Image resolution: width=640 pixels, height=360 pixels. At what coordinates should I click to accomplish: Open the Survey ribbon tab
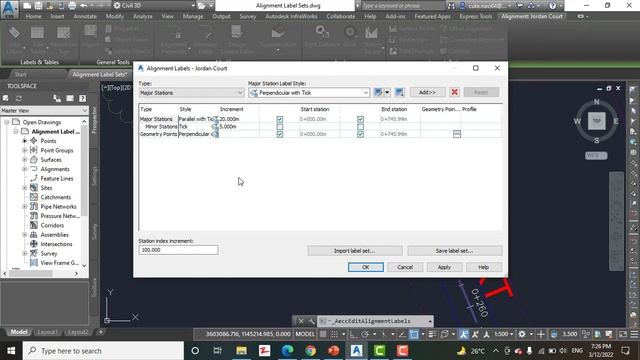click(x=248, y=16)
